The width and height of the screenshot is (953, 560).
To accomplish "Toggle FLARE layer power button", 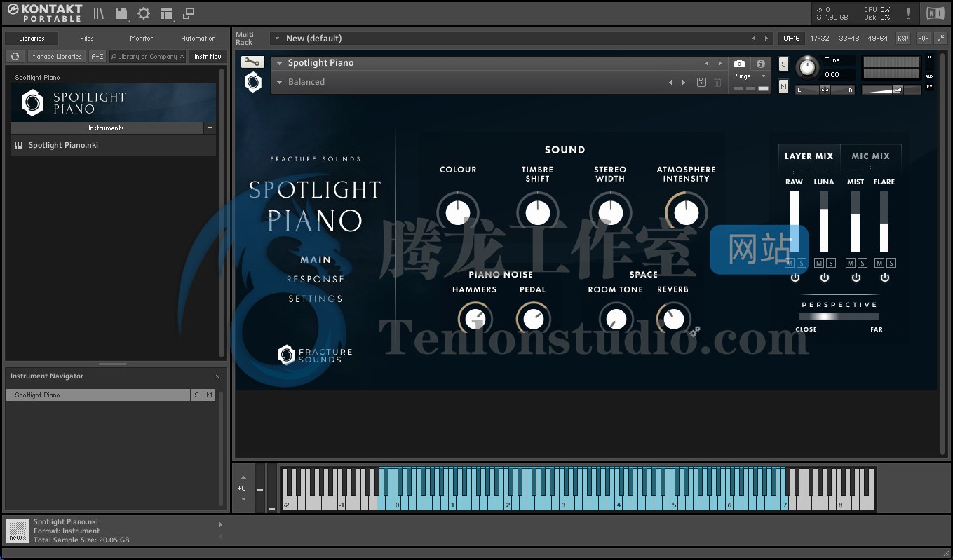I will point(885,278).
